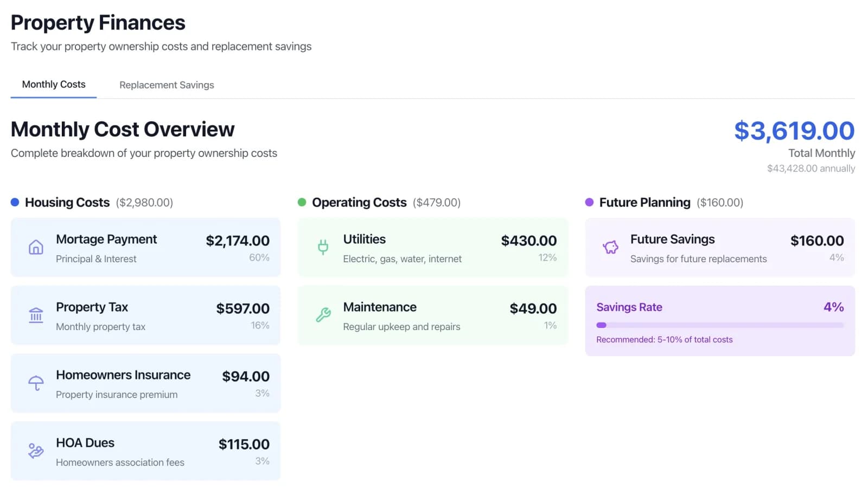Click the $430.00 utilities amount

(529, 241)
